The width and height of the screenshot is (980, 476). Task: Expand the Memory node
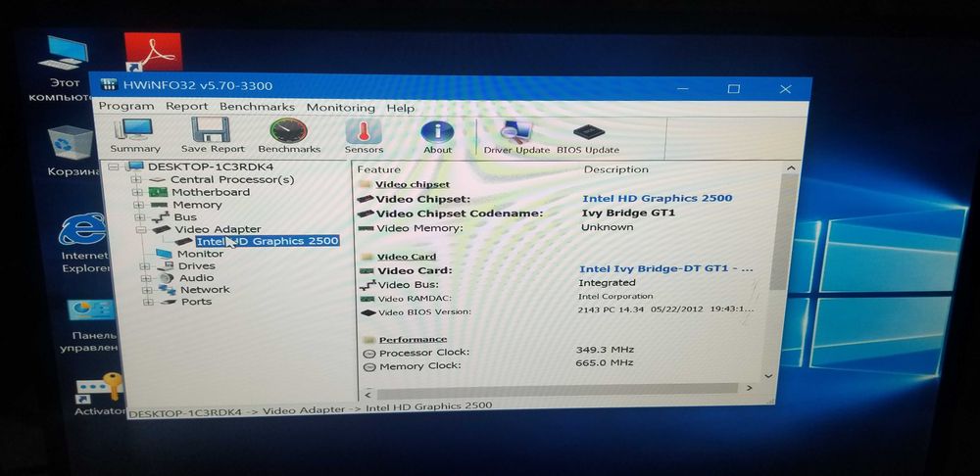[x=139, y=205]
